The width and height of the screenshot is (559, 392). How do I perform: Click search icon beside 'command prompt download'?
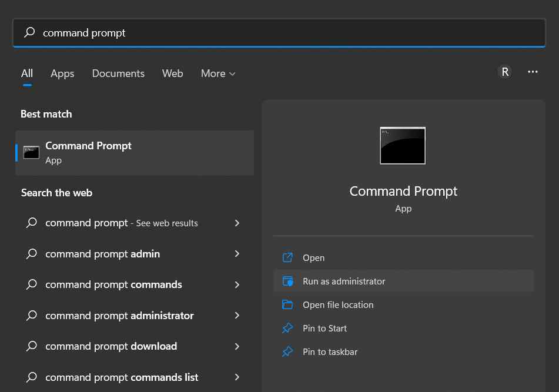coord(31,346)
